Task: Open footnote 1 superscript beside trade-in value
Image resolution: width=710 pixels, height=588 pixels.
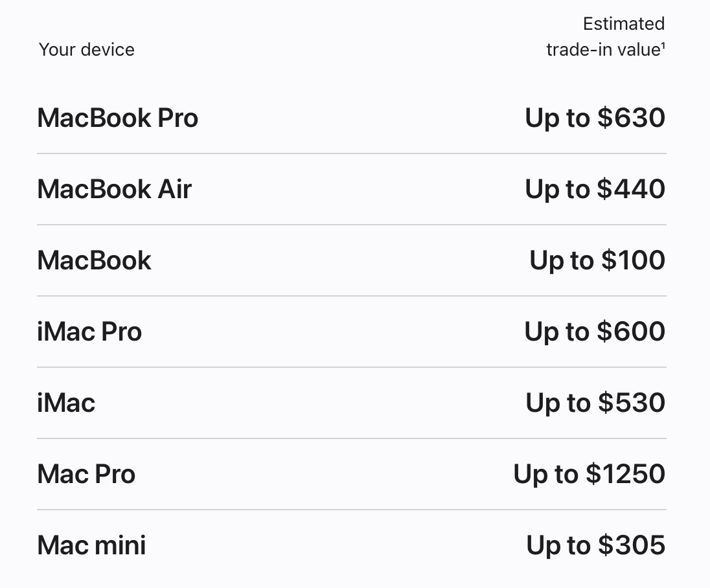Action: coord(663,46)
